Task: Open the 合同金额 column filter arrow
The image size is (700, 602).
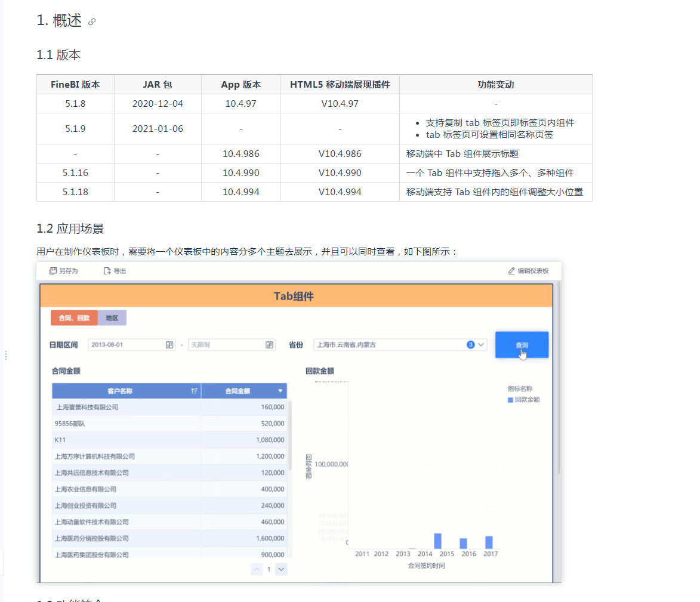Action: coord(280,391)
